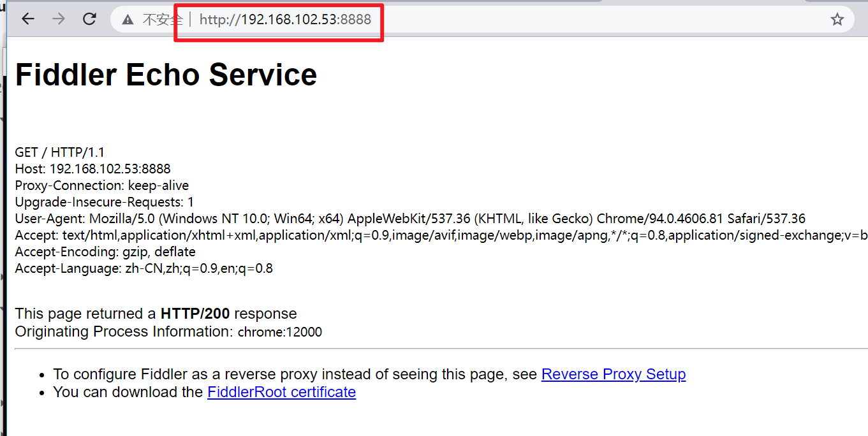Click the '不安全' not secure label

click(162, 20)
